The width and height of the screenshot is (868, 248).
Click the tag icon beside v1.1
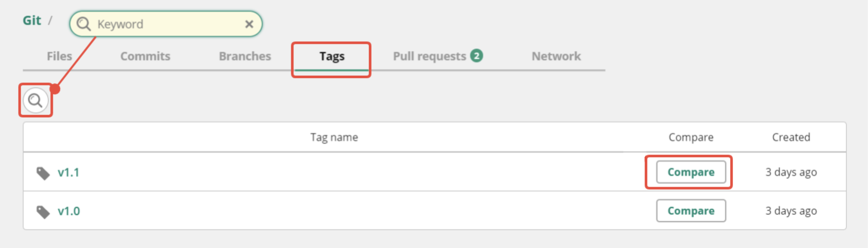[43, 173]
